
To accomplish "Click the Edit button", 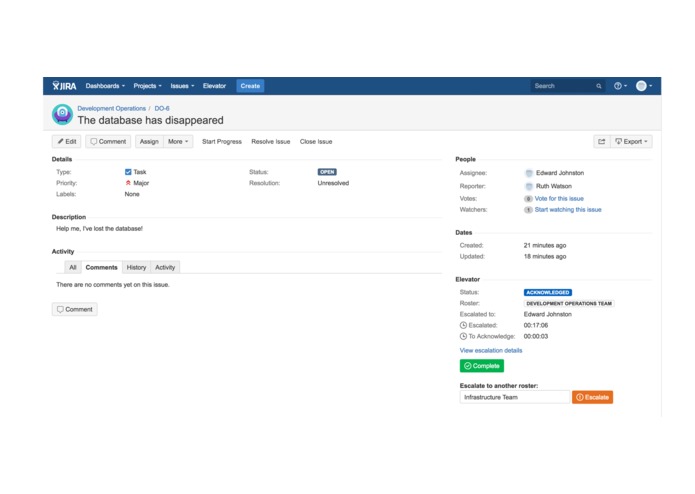I will point(66,141).
